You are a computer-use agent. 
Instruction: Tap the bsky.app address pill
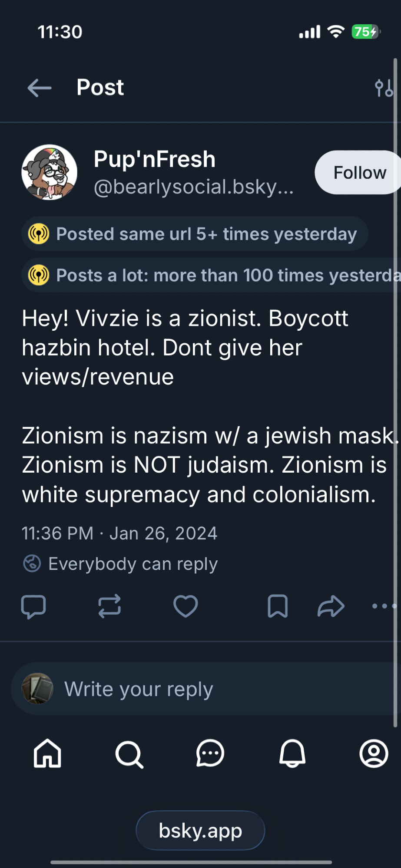tap(200, 830)
